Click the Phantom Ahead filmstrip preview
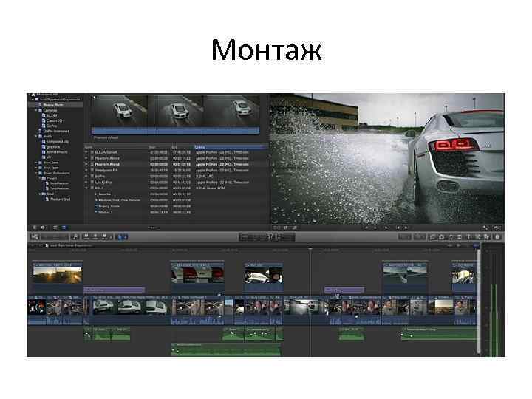The image size is (532, 399). click(175, 115)
